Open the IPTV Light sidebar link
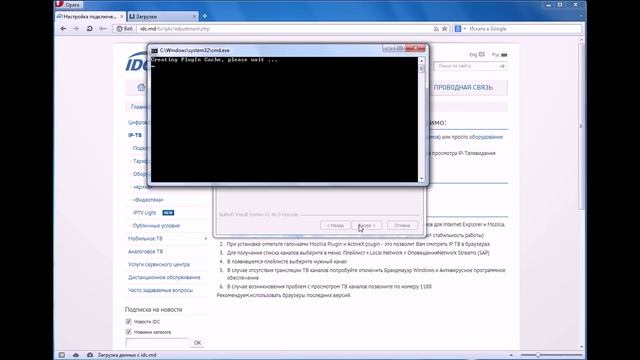 (144, 213)
